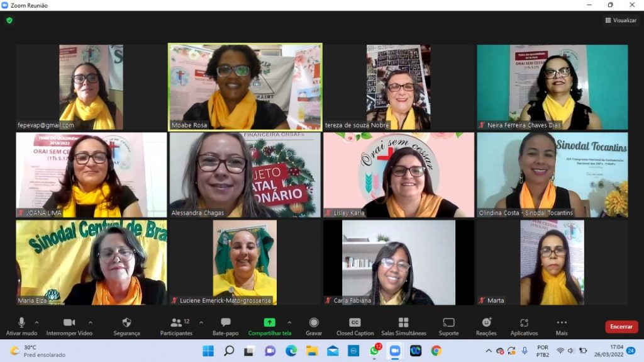644x362 pixels.
Task: Unmute microphone with Ativar mudo
Action: 21,325
